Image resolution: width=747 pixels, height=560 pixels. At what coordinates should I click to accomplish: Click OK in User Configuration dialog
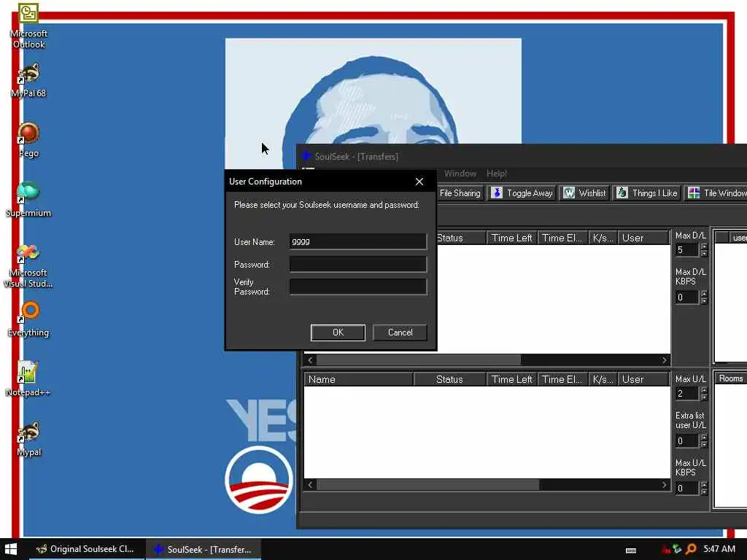338,332
